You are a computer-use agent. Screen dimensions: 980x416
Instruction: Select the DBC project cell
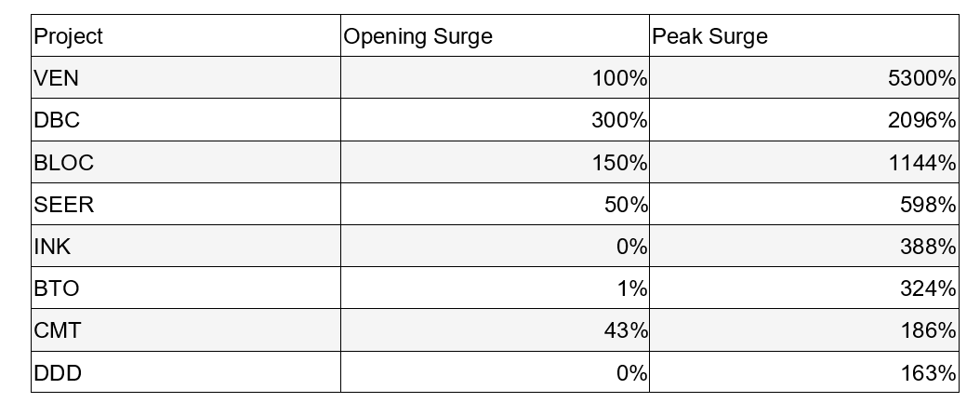pyautogui.click(x=185, y=120)
